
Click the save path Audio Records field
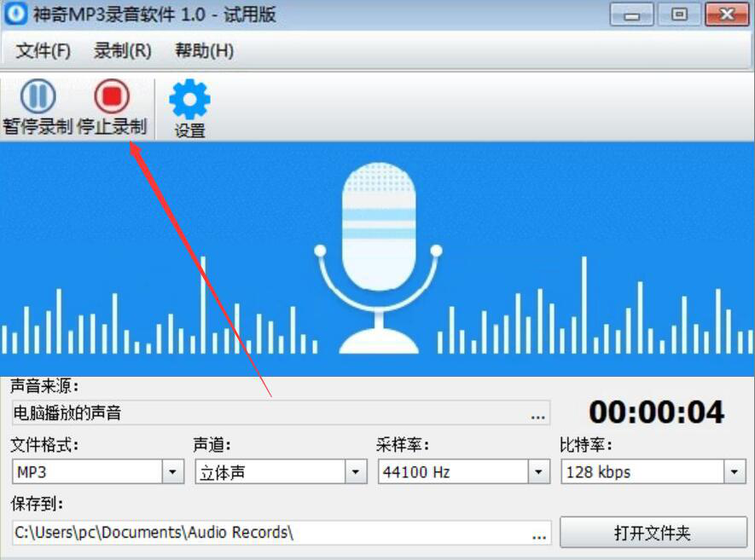[282, 533]
